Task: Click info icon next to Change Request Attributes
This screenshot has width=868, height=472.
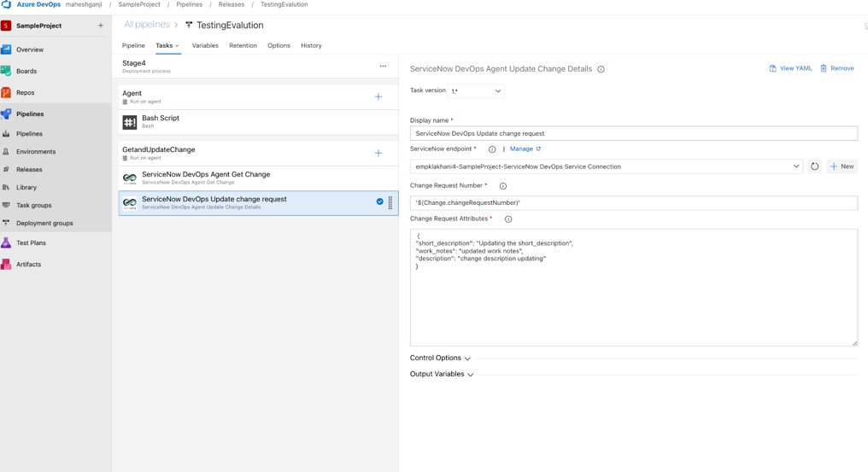Action: (x=508, y=219)
